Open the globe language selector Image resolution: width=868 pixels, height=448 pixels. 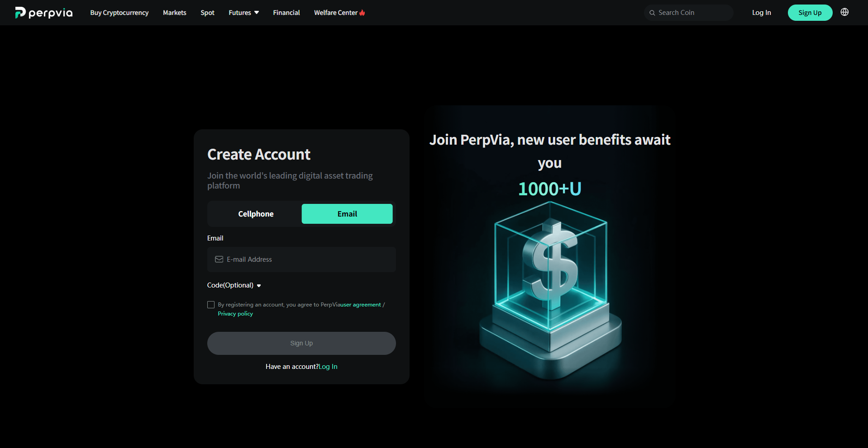tap(844, 12)
